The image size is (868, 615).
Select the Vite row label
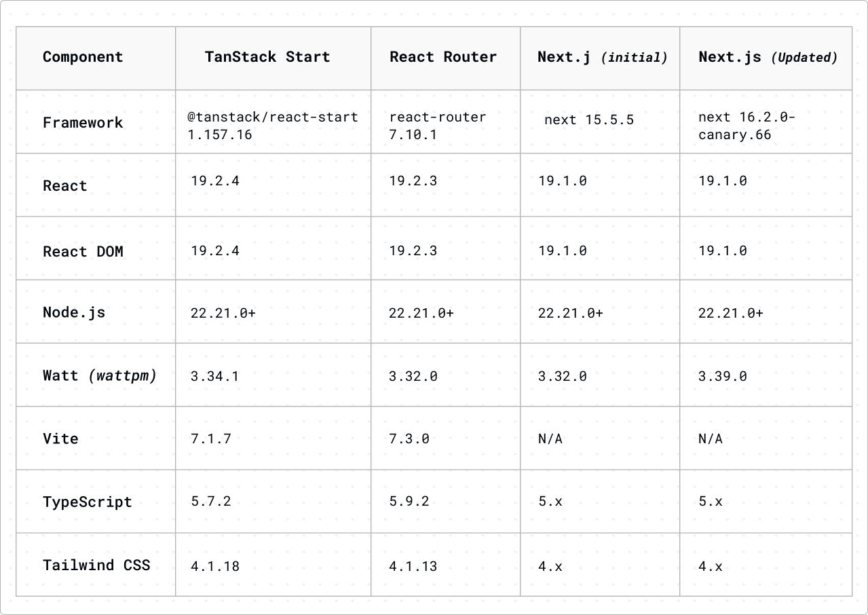point(60,439)
